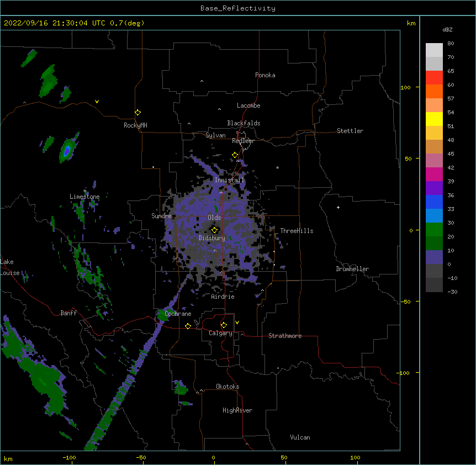Click the Base_Reflectivity title
The width and height of the screenshot is (476, 465).
(238, 8)
